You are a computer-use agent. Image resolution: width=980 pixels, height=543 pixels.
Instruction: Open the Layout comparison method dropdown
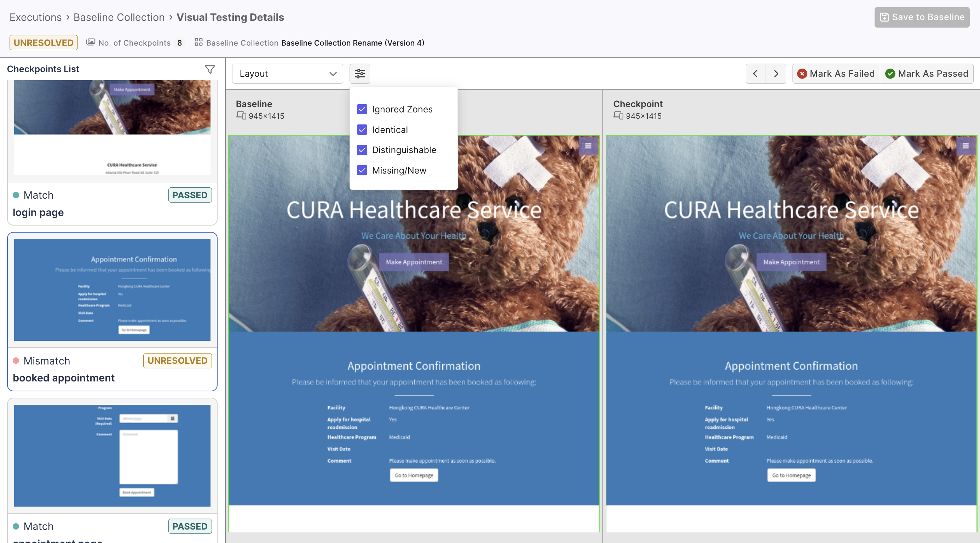point(288,74)
